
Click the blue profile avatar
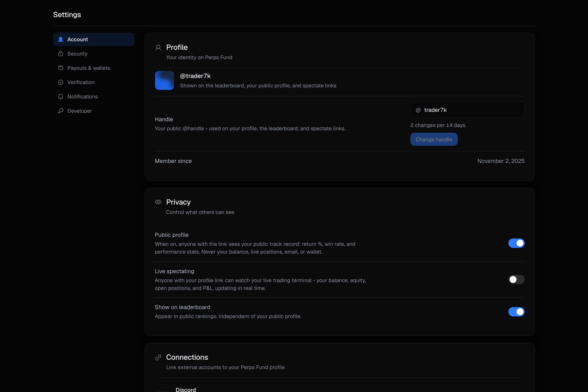coord(165,80)
